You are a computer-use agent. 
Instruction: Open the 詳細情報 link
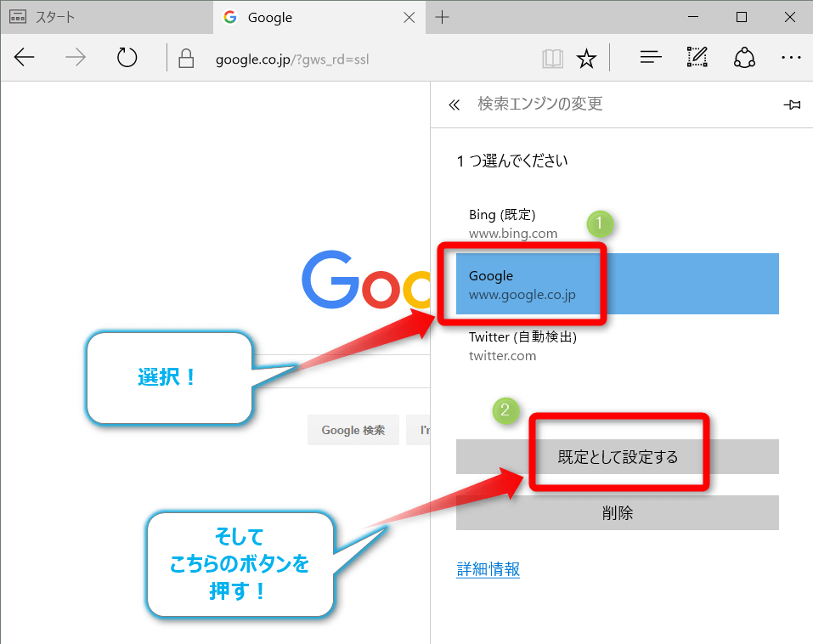(x=488, y=569)
